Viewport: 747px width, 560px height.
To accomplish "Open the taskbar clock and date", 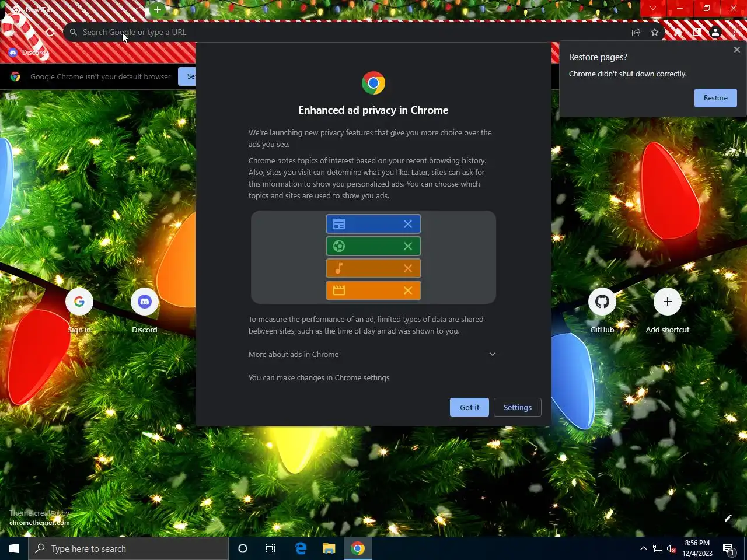I will pos(697,548).
